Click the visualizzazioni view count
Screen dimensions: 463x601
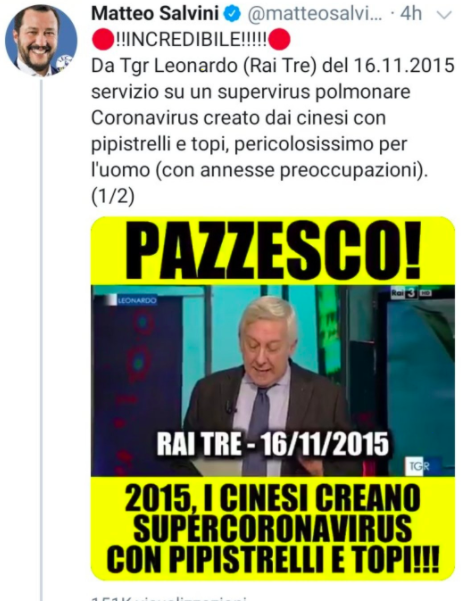(x=169, y=598)
